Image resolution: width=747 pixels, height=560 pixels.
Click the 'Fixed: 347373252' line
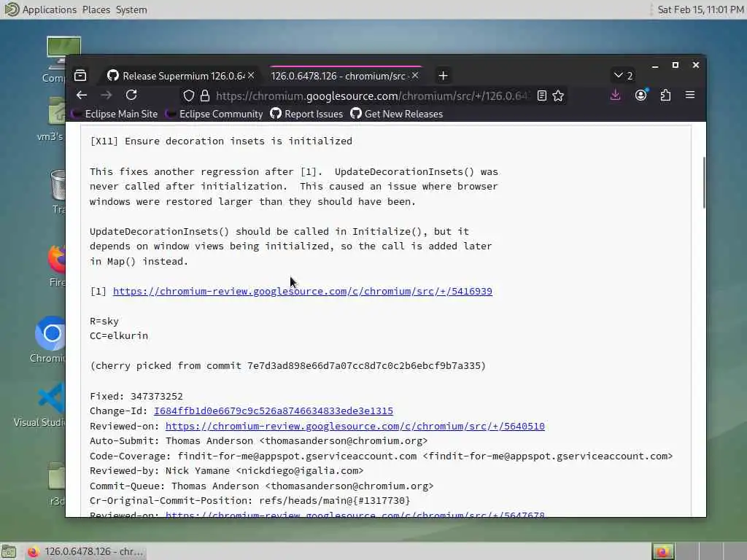tap(136, 396)
